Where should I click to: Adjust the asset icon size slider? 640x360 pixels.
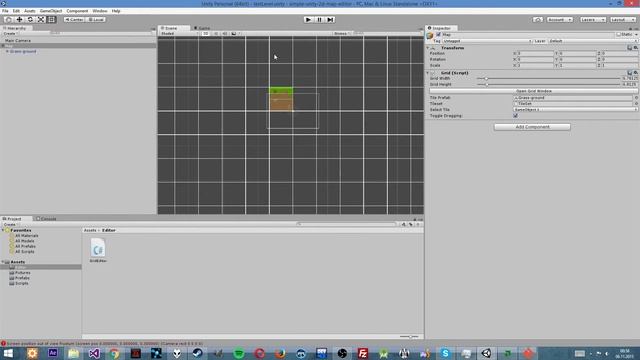click(x=409, y=337)
